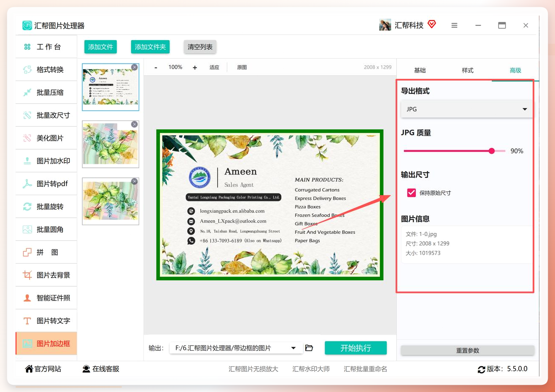This screenshot has height=392, width=555.
Task: Open the 批量压缩 batch compress icon
Action: (27, 92)
